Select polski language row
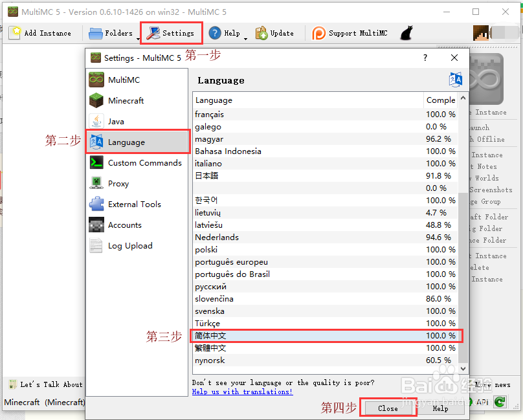Viewport: 523px width, 420px height. tap(325, 250)
